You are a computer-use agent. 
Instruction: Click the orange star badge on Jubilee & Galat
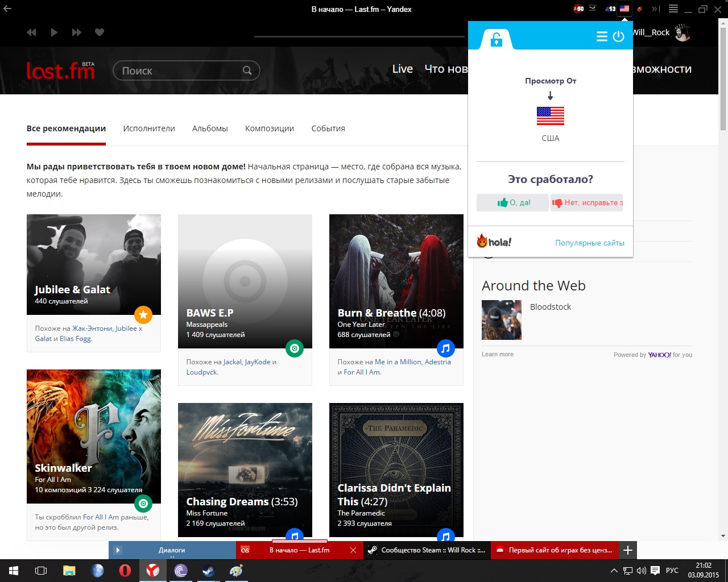(143, 314)
